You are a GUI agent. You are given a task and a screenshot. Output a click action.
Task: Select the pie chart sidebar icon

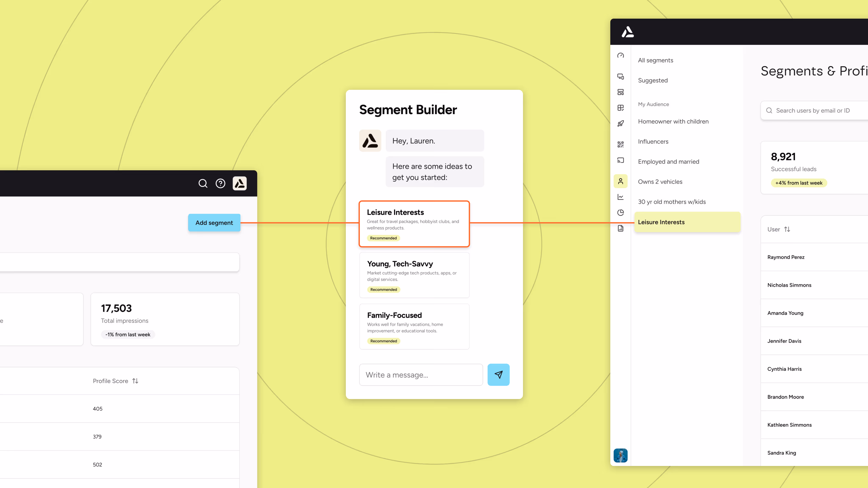620,212
